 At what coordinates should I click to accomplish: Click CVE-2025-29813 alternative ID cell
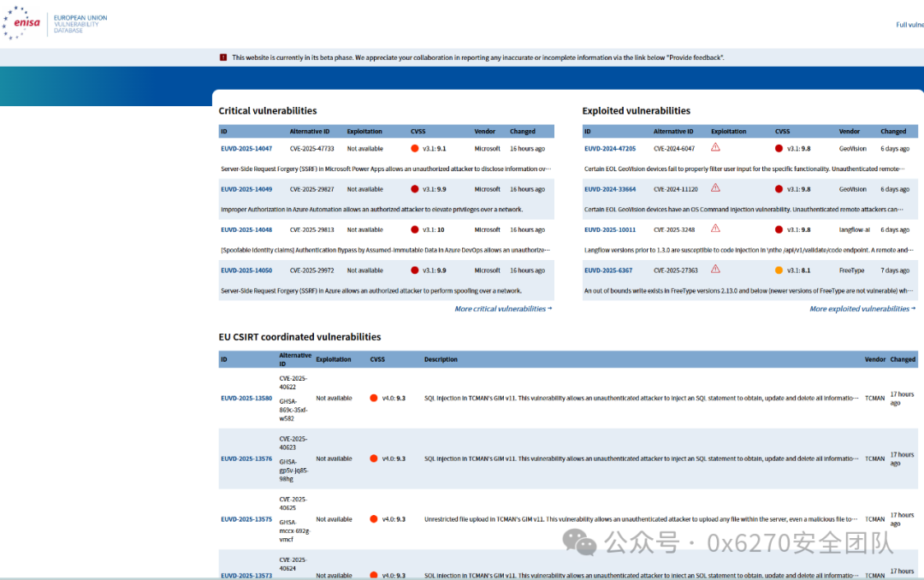[311, 230]
